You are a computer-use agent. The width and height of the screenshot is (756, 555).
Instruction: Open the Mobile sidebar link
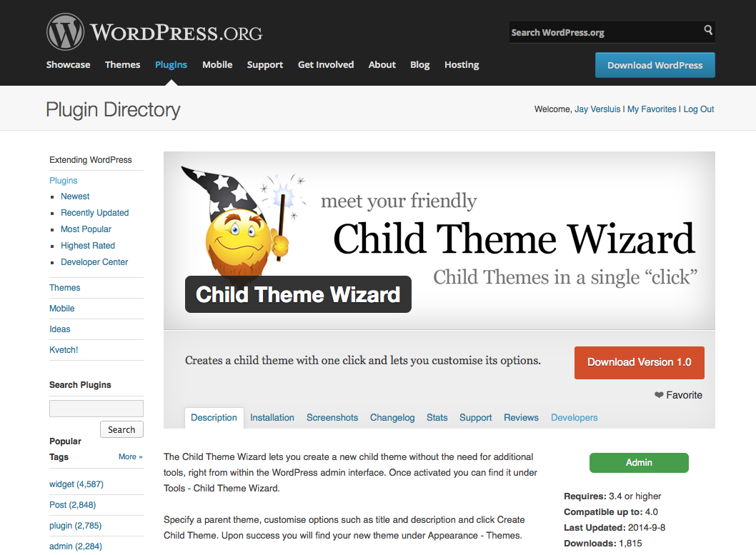click(61, 309)
